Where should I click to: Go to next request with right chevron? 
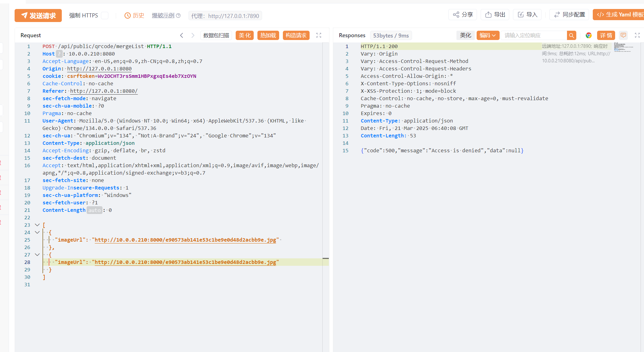pos(193,35)
